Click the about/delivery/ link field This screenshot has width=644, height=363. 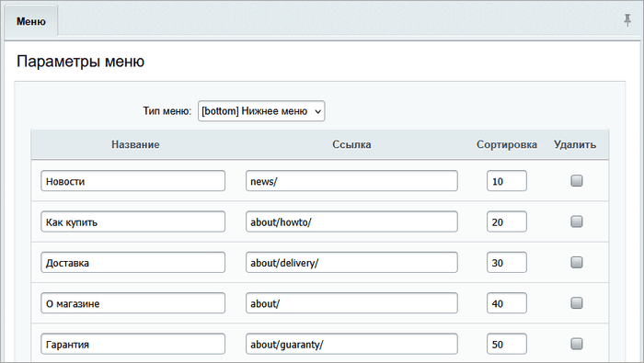[x=351, y=262]
